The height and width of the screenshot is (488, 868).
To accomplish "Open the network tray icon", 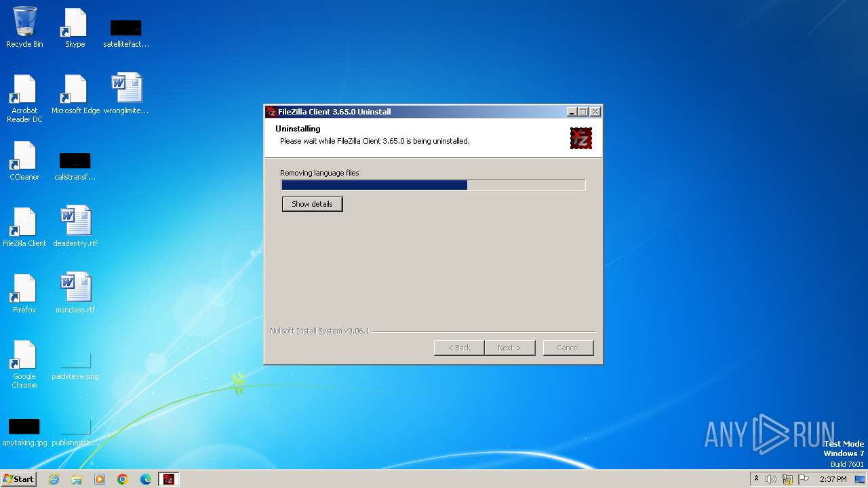I will click(787, 479).
